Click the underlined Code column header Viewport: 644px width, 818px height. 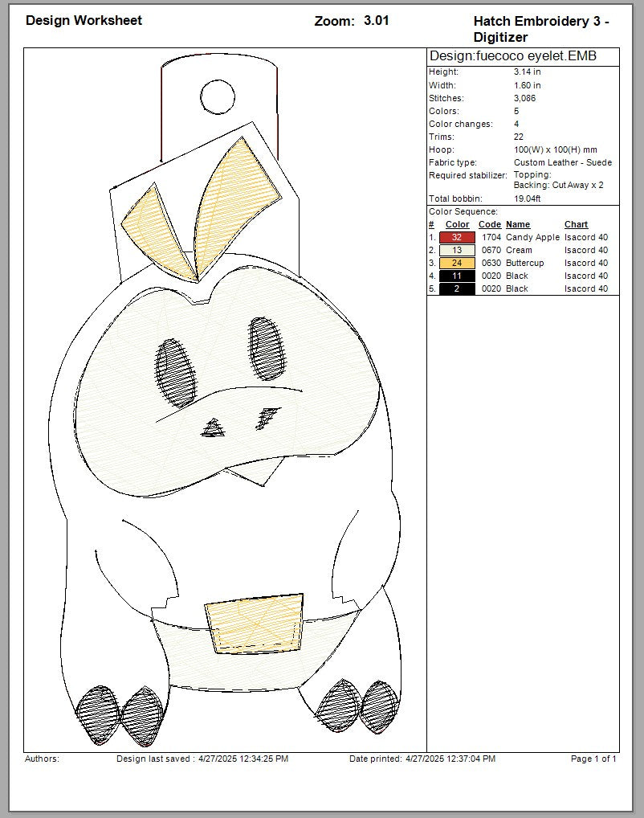point(490,225)
